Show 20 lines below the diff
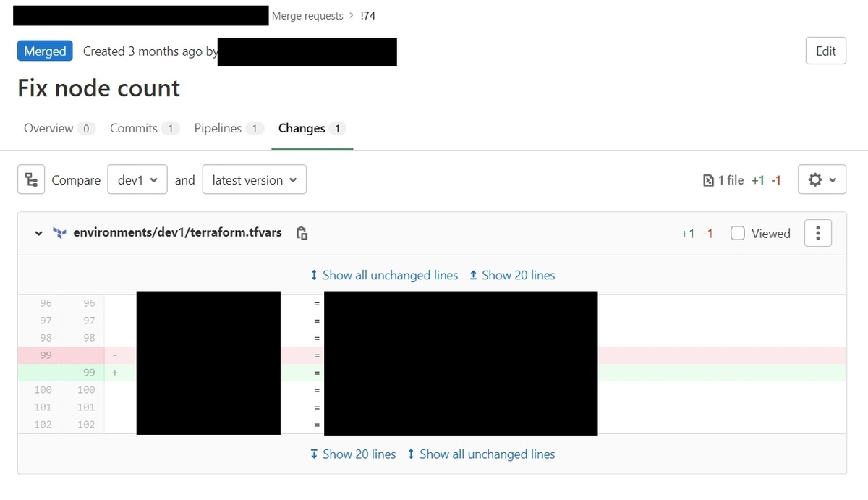Image resolution: width=868 pixels, height=500 pixels. 353,454
